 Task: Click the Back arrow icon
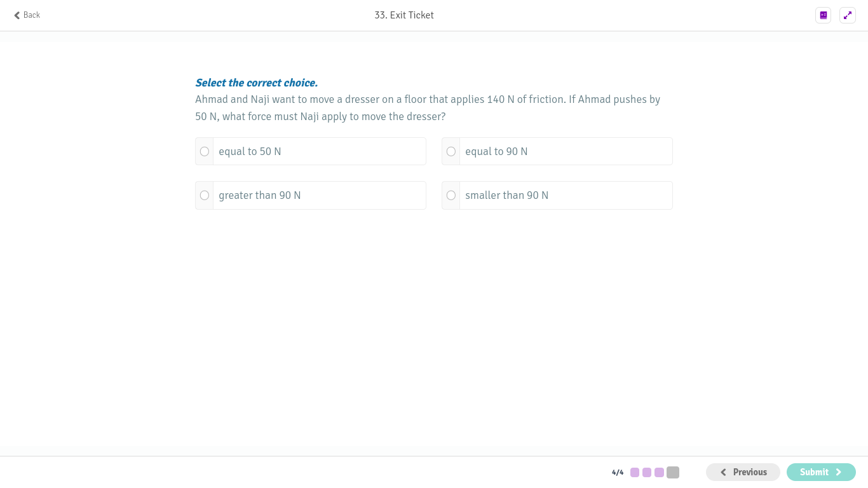[x=17, y=15]
